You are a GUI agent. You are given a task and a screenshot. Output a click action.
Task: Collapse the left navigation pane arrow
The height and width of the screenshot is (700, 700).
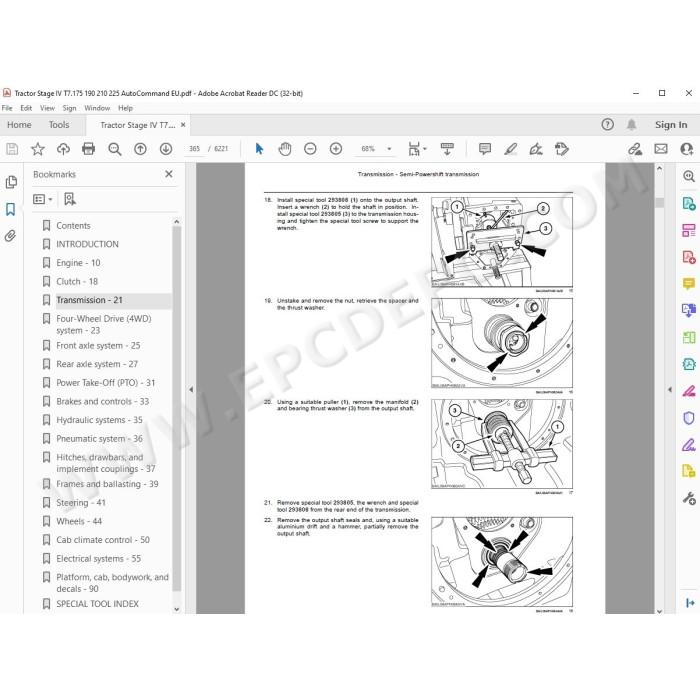pos(191,389)
